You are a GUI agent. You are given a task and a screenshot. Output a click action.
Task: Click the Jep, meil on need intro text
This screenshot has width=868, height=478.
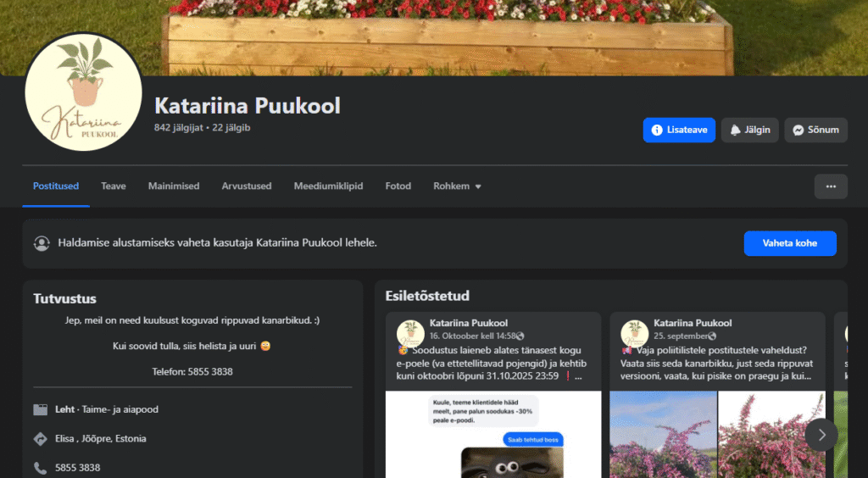(x=192, y=320)
